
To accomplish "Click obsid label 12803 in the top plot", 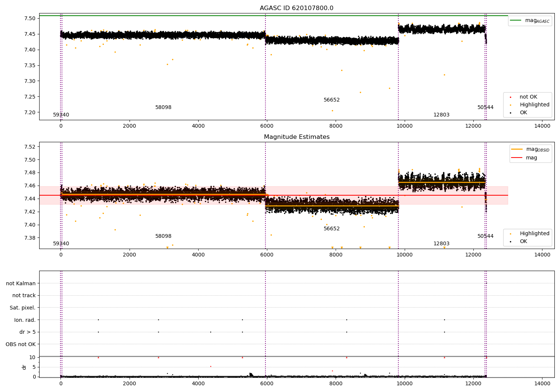I will point(441,115).
